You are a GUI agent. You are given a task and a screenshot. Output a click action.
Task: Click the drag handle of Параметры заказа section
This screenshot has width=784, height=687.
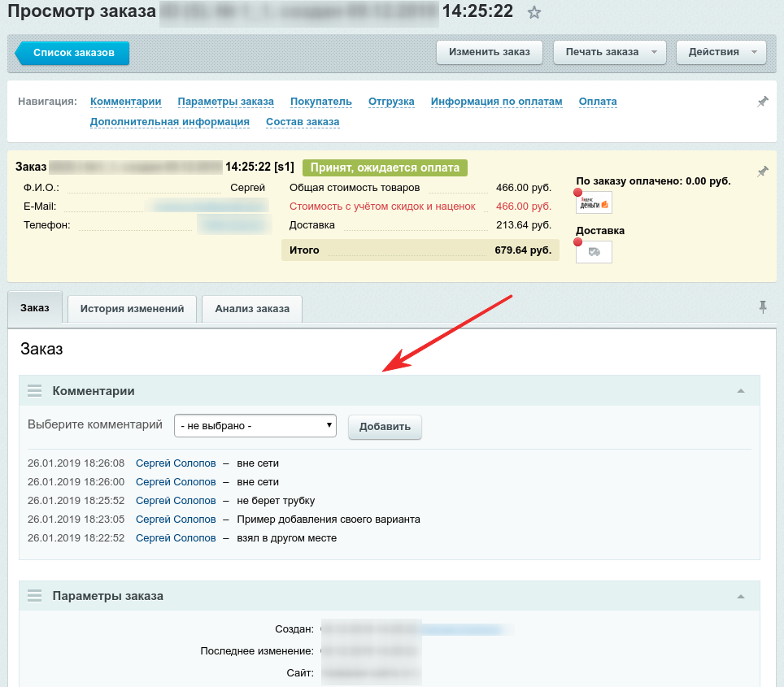coord(34,596)
